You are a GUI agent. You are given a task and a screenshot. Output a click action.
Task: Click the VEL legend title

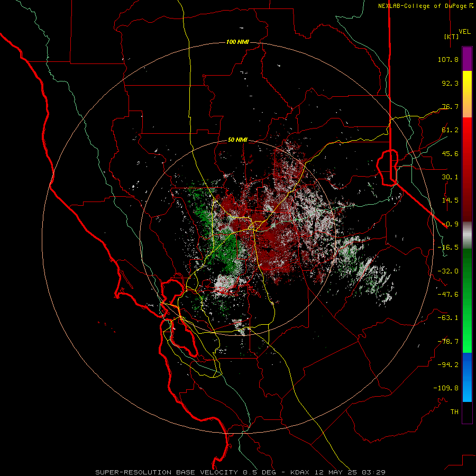464,32
